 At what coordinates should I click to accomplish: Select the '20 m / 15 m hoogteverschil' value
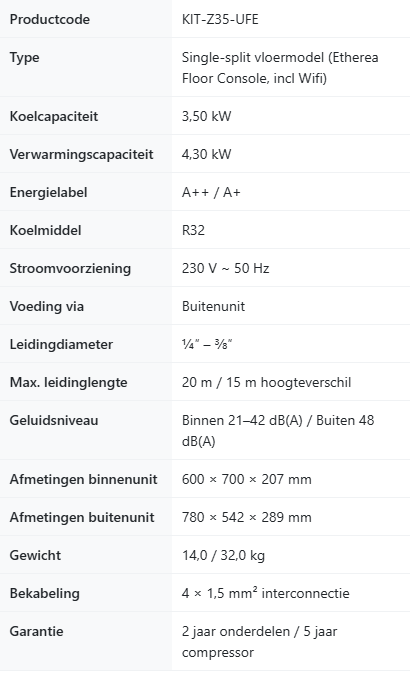266,382
